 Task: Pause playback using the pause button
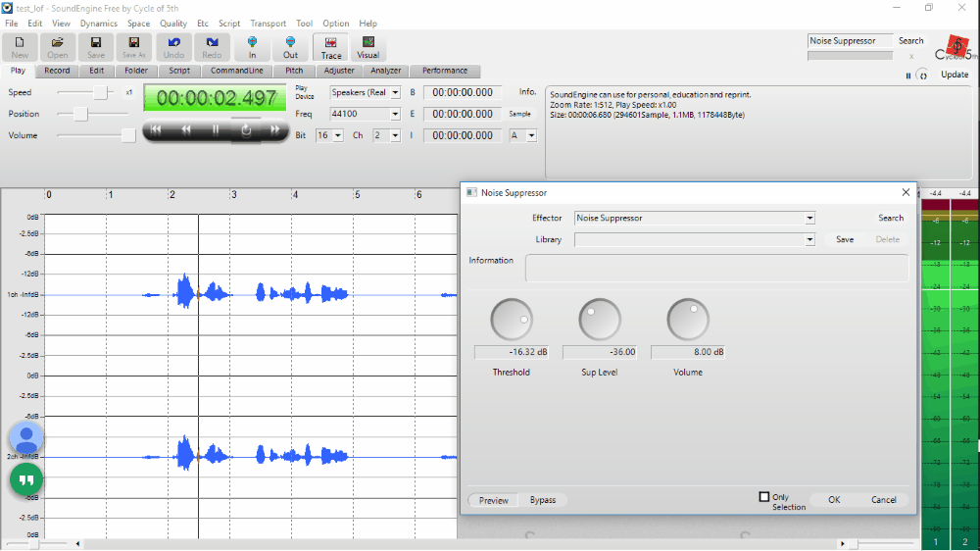[x=216, y=129]
